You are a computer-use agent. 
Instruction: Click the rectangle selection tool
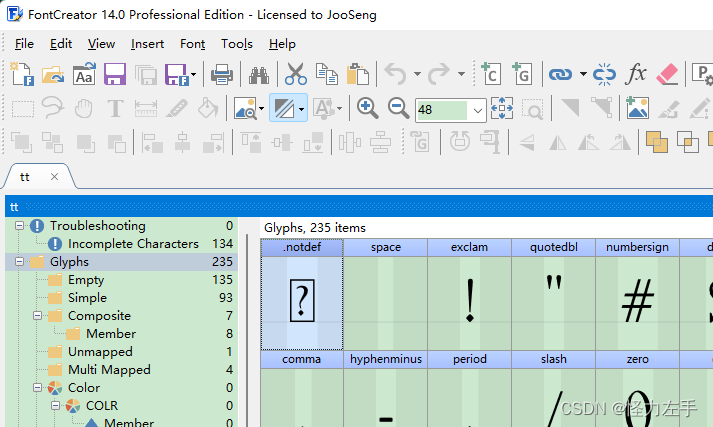pyautogui.click(x=23, y=109)
